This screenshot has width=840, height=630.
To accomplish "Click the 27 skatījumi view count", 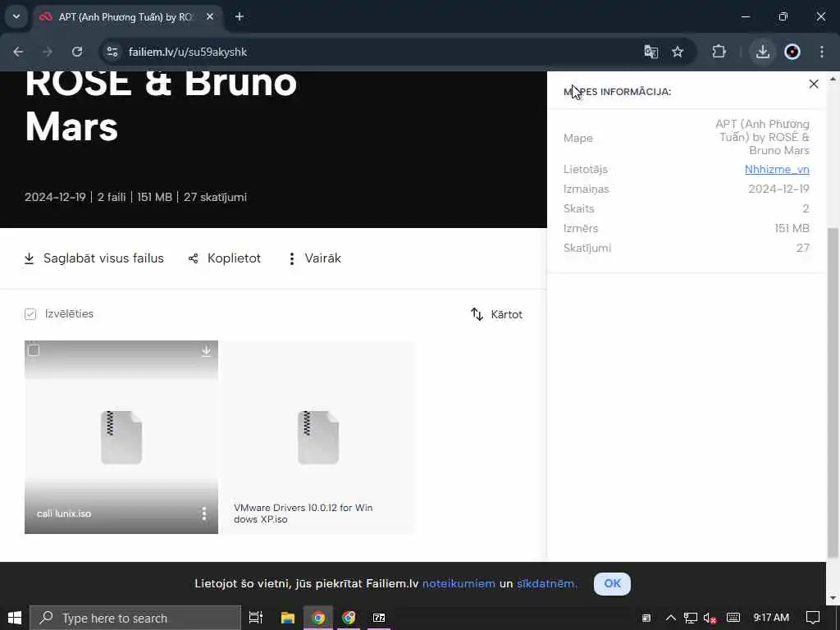I will 216,197.
